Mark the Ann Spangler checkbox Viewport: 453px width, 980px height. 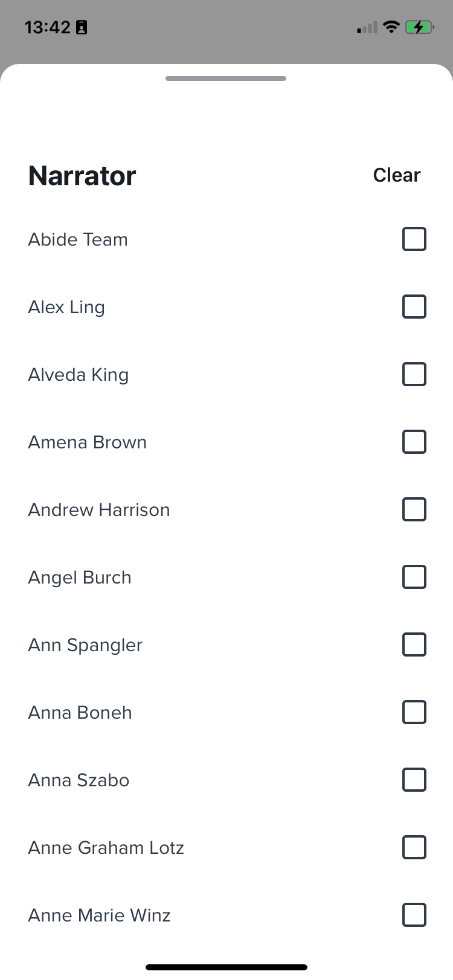click(x=414, y=644)
